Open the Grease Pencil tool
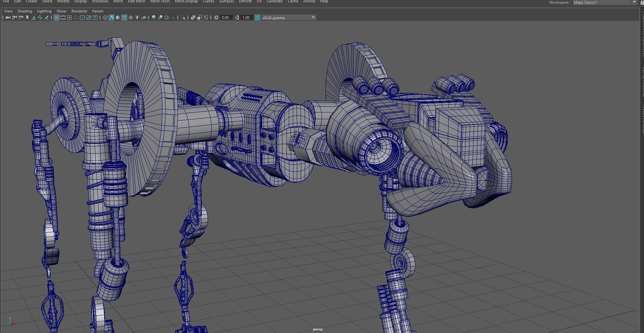Screen dimensions: 644x333 click(47, 18)
